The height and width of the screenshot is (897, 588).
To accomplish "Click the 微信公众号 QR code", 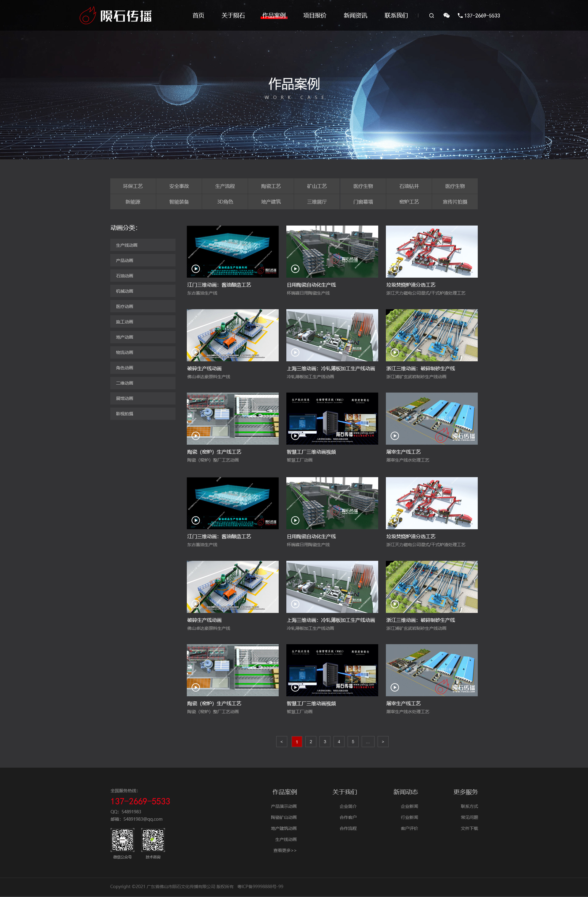I will (x=123, y=840).
